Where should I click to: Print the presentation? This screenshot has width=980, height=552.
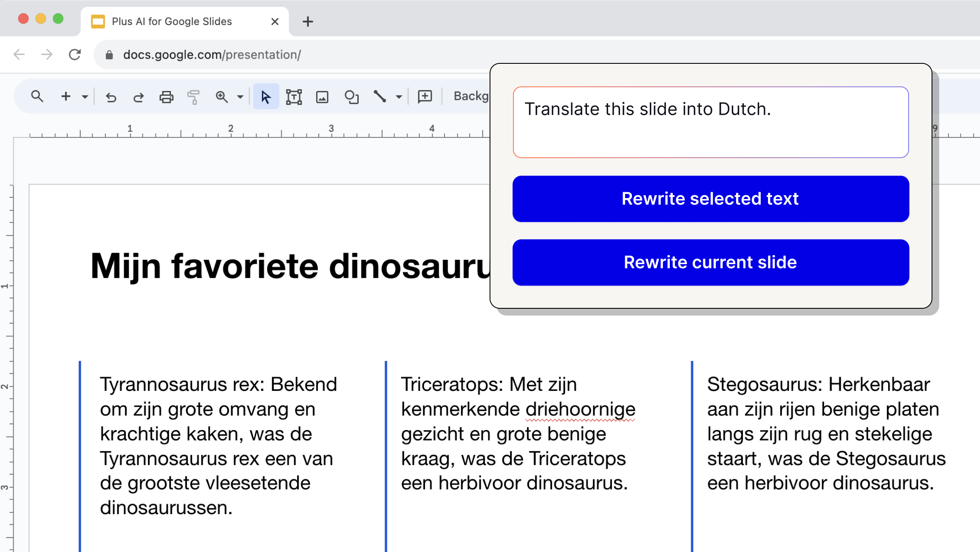(166, 97)
